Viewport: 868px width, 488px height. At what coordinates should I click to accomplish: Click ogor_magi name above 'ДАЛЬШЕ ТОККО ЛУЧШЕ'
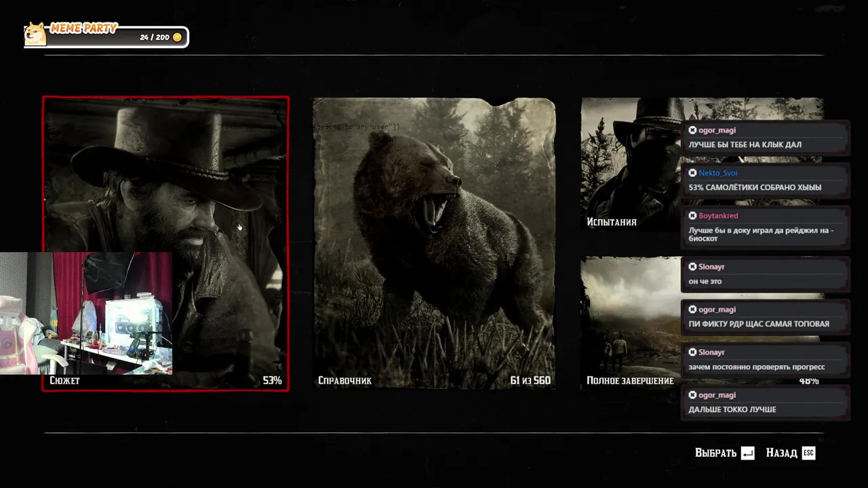(x=717, y=395)
